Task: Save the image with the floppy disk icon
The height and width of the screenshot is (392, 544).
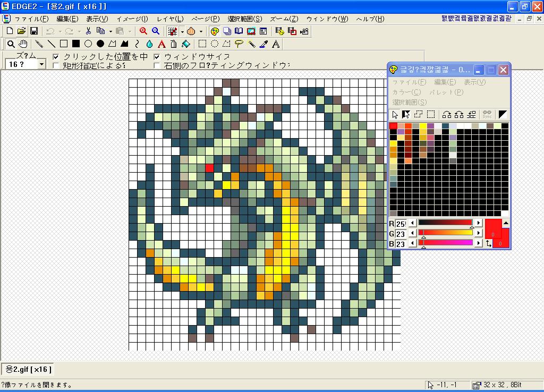Action: 34,31
